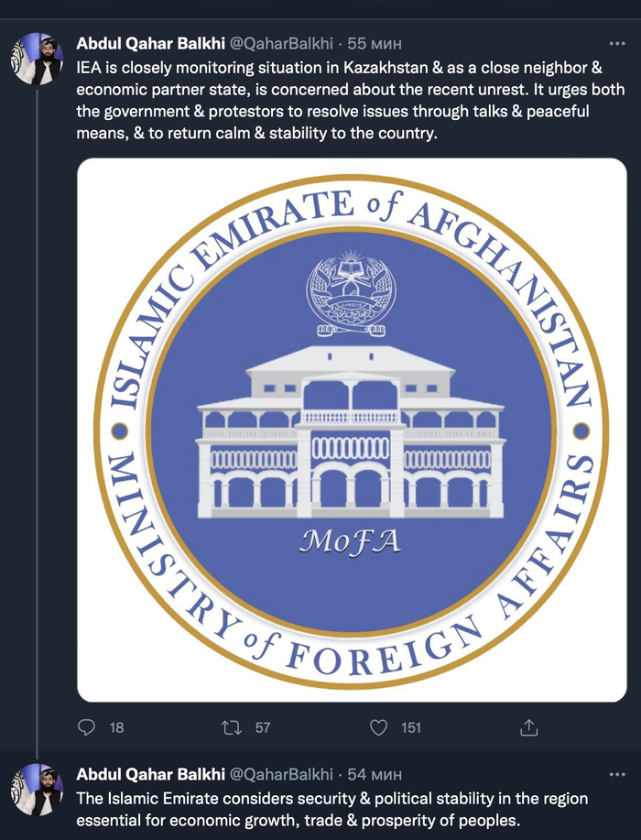Open more options on first tweet
This screenshot has width=641, height=840.
click(x=618, y=43)
